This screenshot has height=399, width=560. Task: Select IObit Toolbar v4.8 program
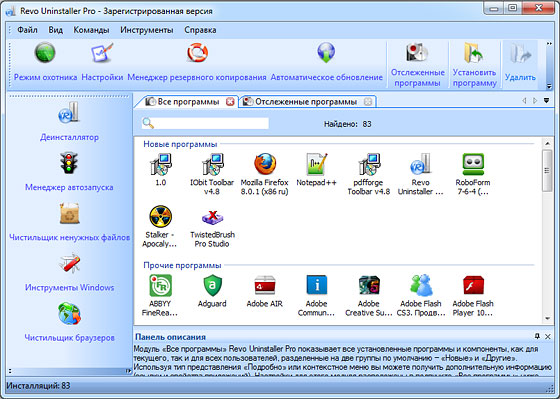(x=212, y=174)
